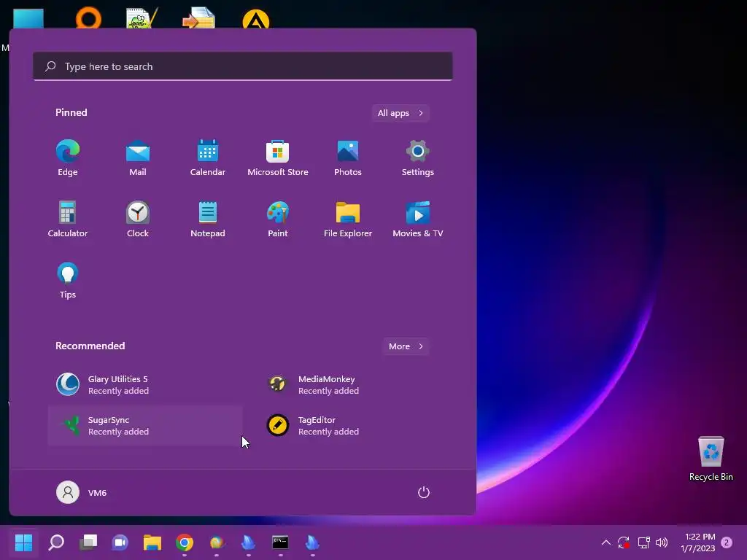
Task: Open File Explorer from the Pinned grid
Action: [348, 219]
